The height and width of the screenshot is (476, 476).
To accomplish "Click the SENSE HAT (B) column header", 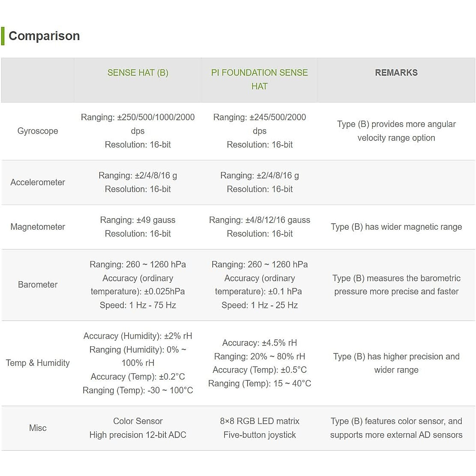I will pos(138,73).
